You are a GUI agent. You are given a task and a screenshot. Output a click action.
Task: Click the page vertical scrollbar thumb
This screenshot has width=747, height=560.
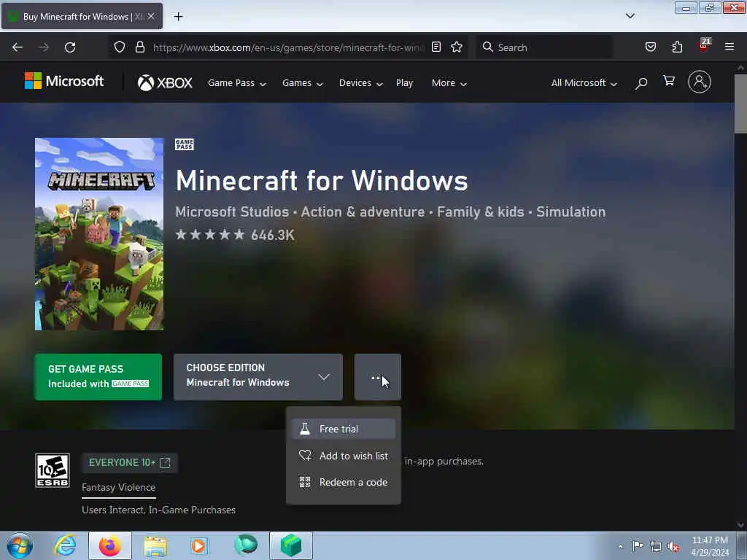click(x=740, y=104)
